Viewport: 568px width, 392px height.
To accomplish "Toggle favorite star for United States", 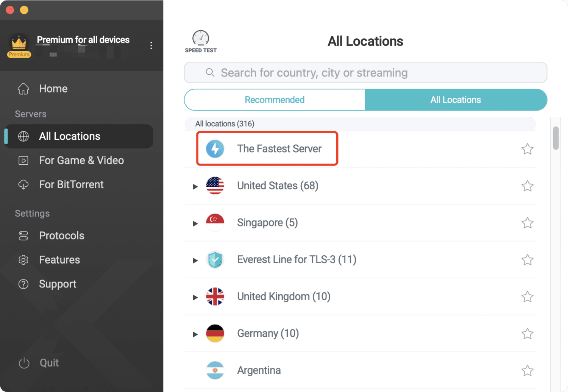I will pos(527,186).
